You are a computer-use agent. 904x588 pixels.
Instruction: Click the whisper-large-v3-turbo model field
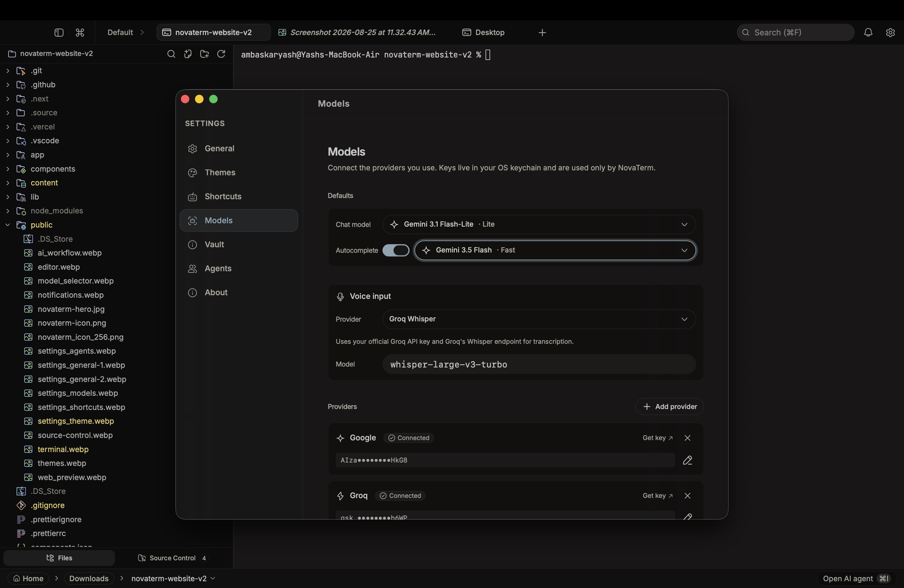(x=539, y=365)
